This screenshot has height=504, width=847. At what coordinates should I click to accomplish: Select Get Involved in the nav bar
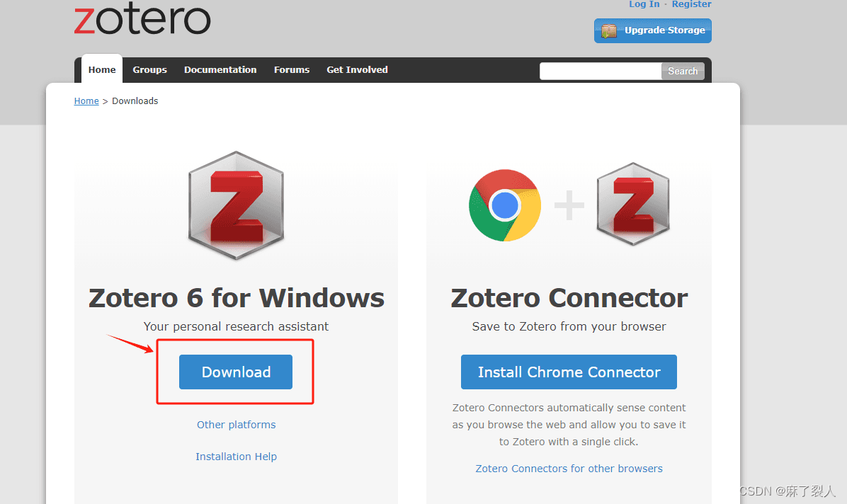[x=357, y=69]
